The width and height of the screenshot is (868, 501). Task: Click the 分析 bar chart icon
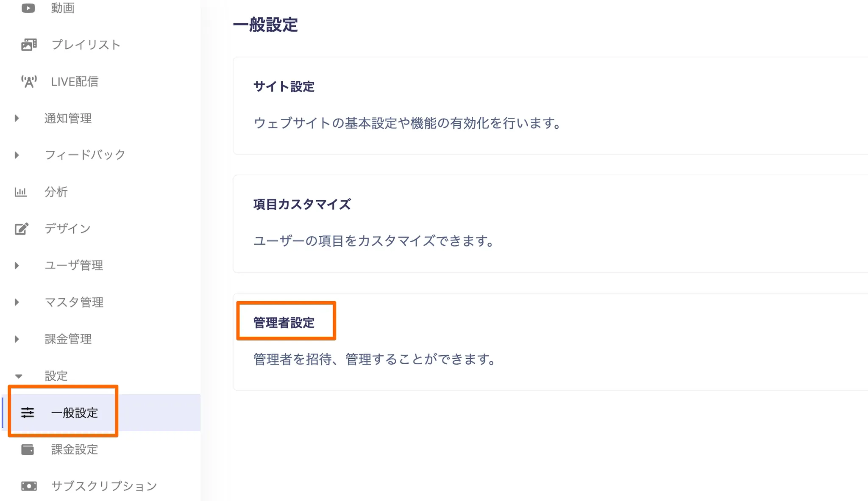click(x=21, y=192)
